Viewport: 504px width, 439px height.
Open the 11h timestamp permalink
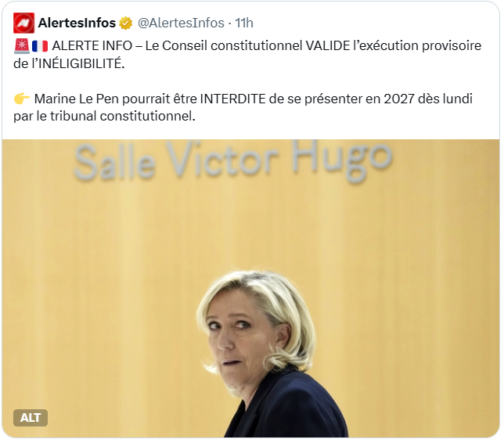click(244, 23)
